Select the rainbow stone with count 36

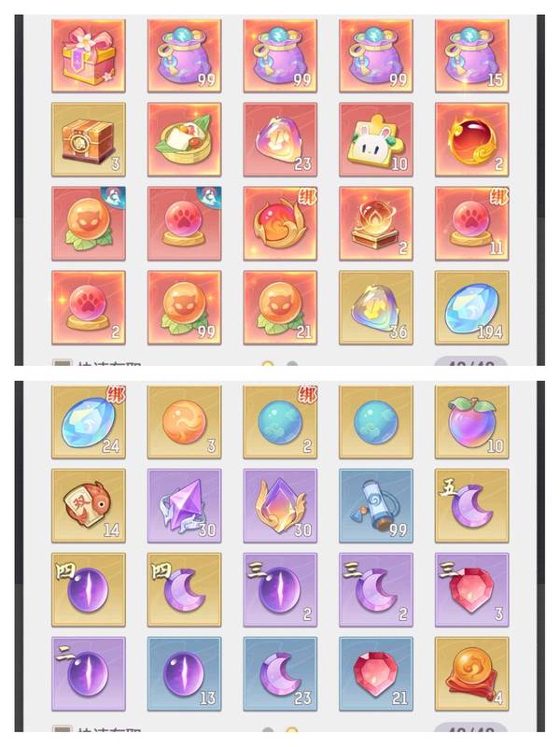pyautogui.click(x=376, y=308)
